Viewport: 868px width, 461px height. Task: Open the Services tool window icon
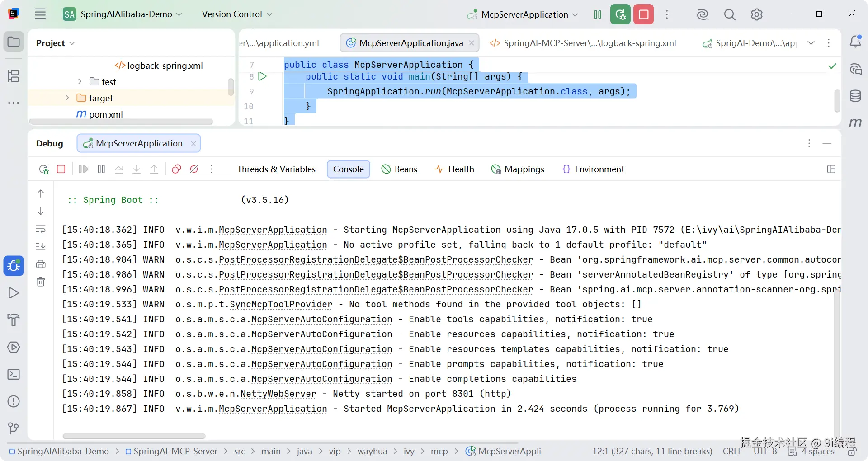point(14,347)
